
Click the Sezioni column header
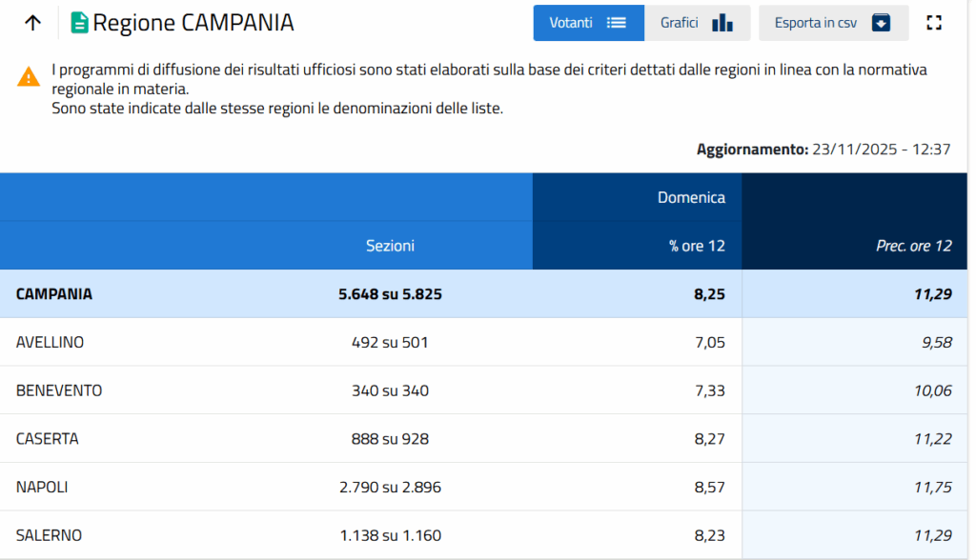click(390, 246)
